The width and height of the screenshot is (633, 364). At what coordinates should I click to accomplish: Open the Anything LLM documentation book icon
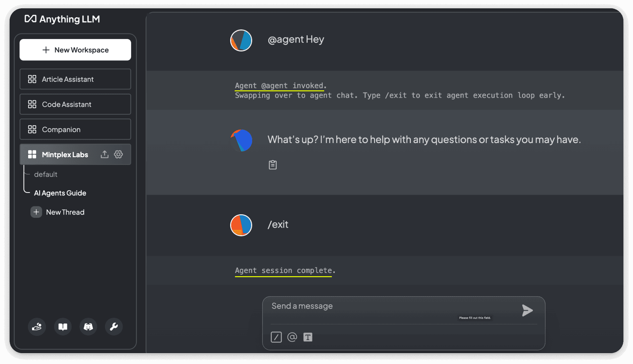tap(63, 327)
